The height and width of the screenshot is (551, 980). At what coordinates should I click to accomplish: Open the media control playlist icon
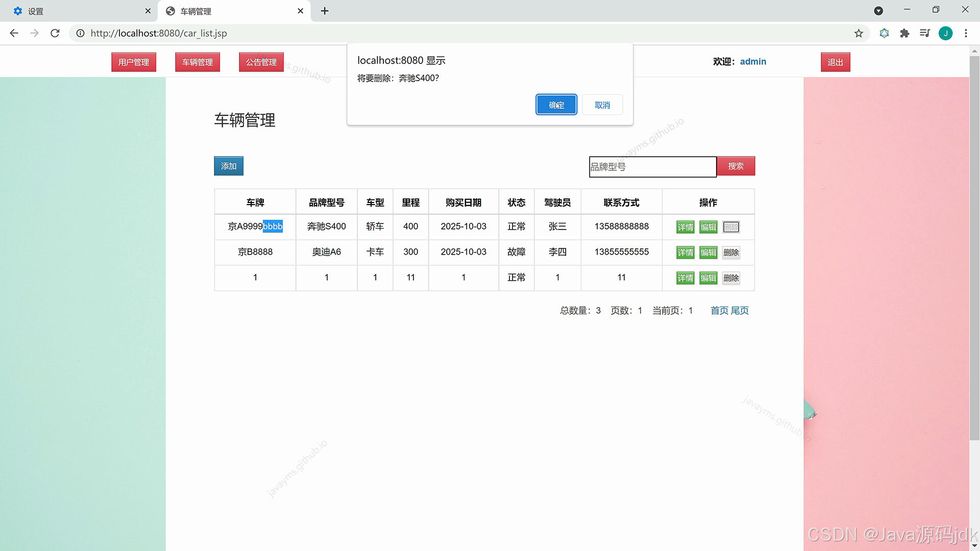click(924, 33)
